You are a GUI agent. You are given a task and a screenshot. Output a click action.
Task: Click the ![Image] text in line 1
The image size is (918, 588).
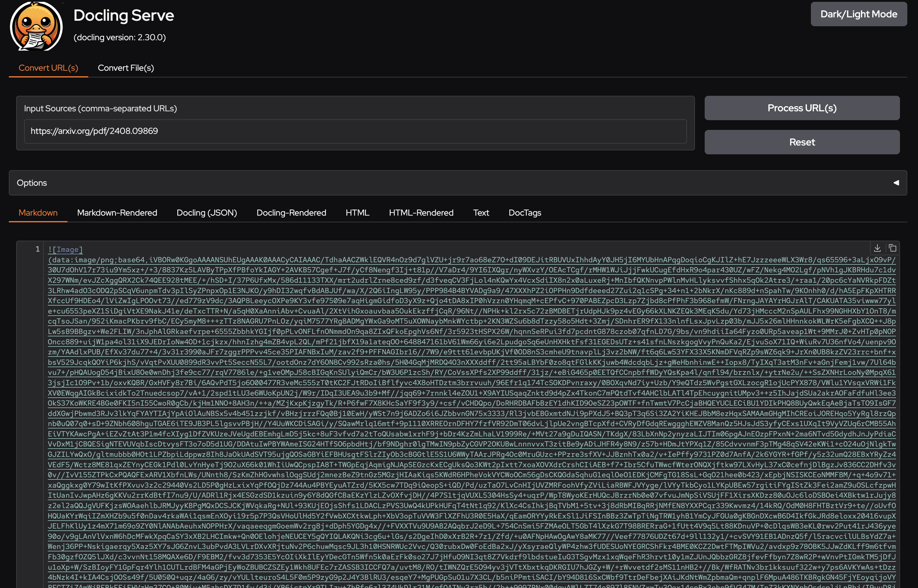point(65,250)
